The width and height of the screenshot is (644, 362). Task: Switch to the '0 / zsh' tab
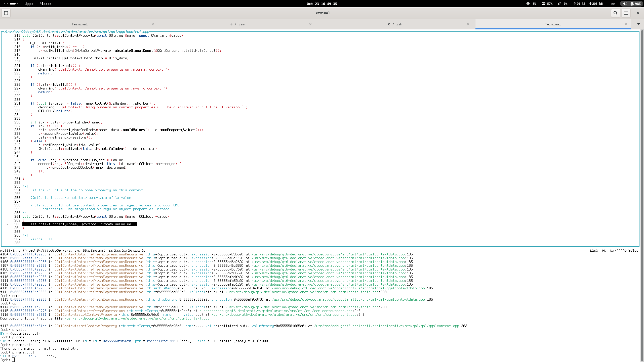click(x=395, y=24)
